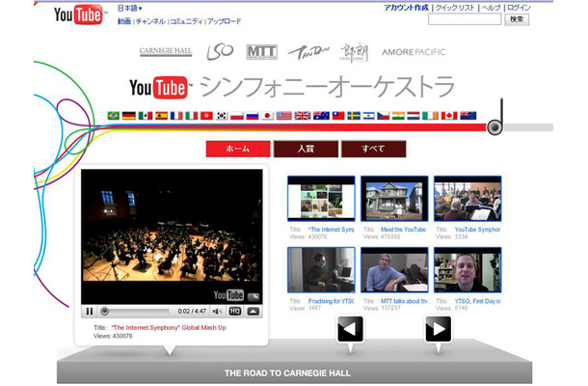The image size is (588, 386).
Task: Open the "YTSO, First Day" thumbnail
Action: 468,270
